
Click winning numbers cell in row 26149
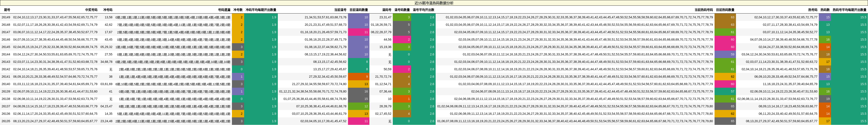click(x=55, y=17)
